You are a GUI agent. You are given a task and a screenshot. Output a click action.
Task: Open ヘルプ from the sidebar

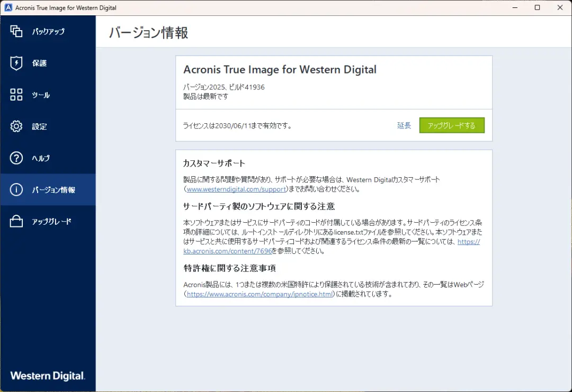48,158
